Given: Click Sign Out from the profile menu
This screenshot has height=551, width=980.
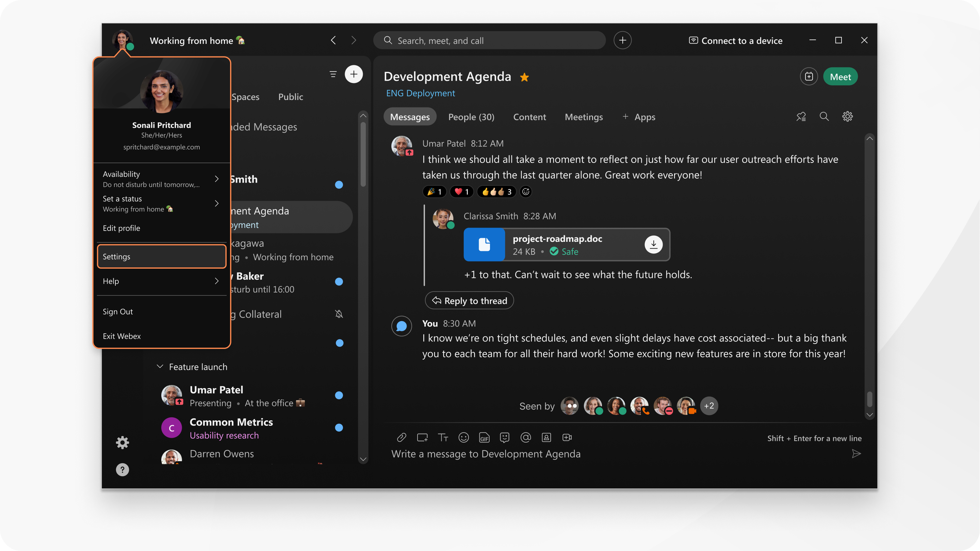Looking at the screenshot, I should click(x=118, y=311).
